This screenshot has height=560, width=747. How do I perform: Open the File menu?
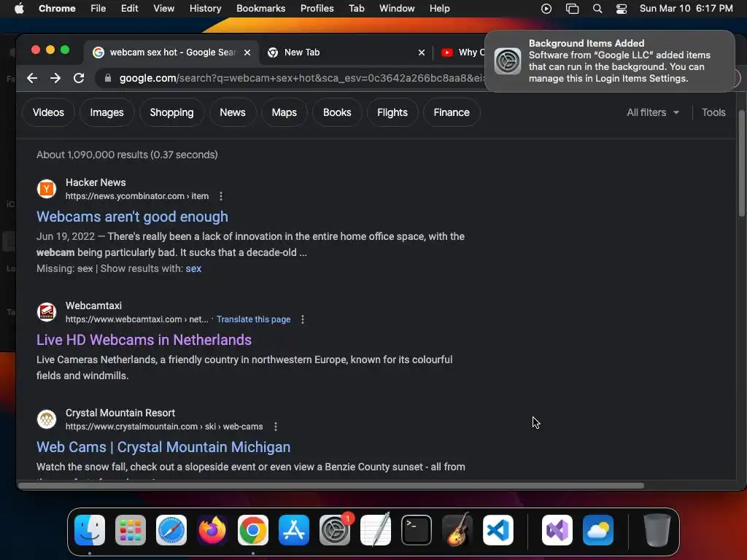click(98, 9)
